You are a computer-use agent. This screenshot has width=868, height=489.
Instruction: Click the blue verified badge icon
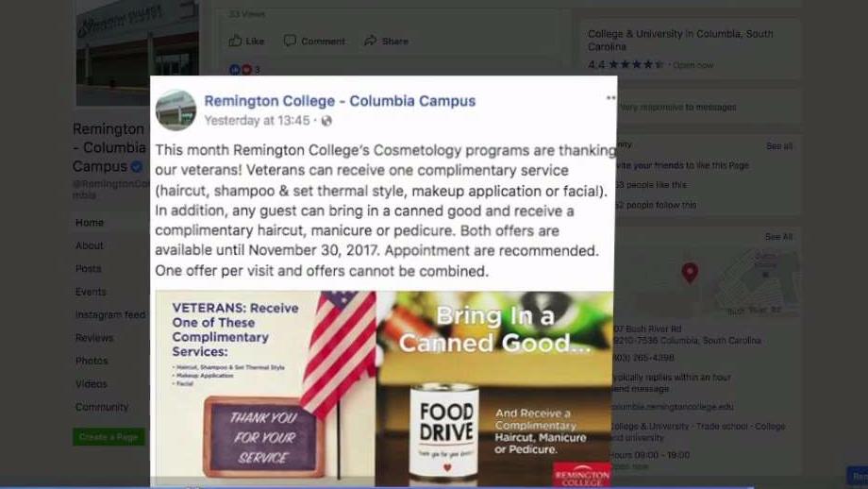click(x=137, y=166)
